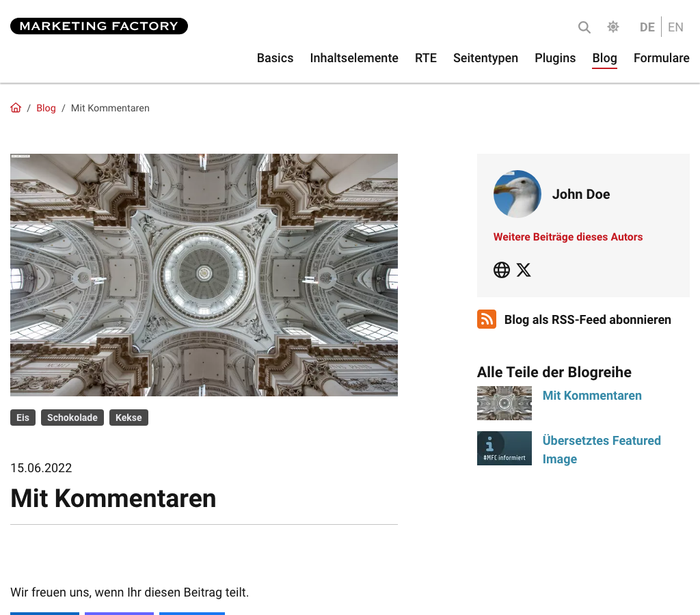Open the Basics menu

pos(275,58)
